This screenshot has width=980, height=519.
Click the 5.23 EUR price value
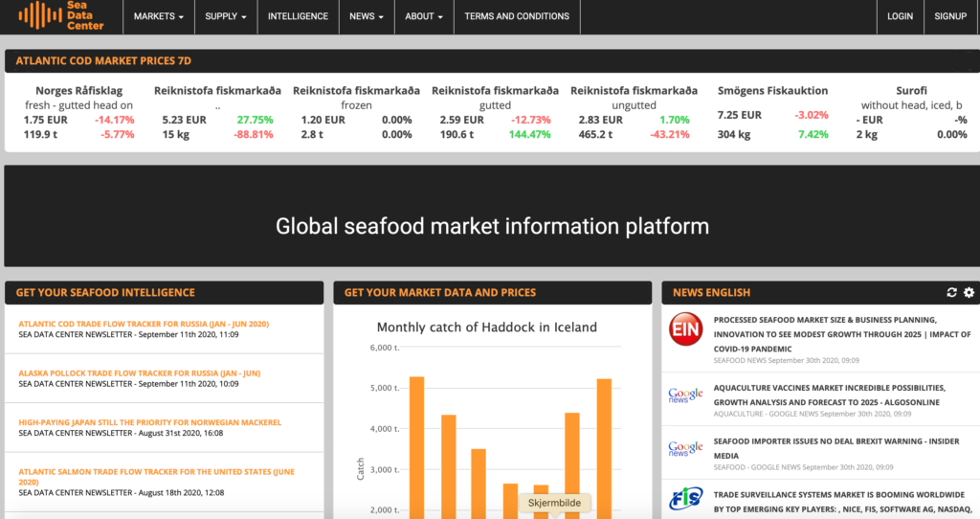pyautogui.click(x=185, y=120)
